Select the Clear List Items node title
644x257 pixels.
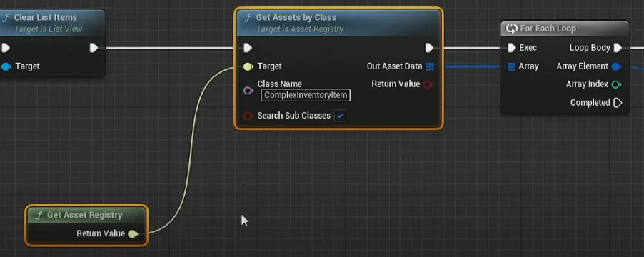point(46,18)
